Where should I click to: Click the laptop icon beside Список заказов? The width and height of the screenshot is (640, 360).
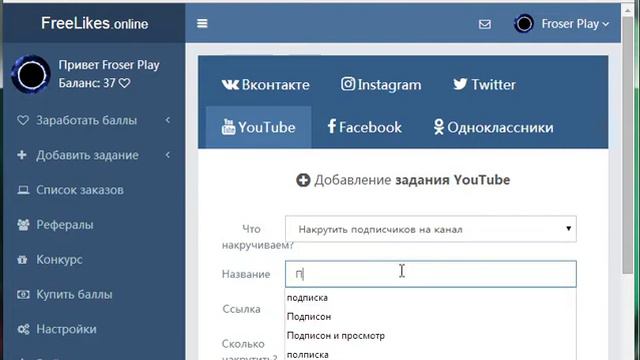click(x=23, y=190)
